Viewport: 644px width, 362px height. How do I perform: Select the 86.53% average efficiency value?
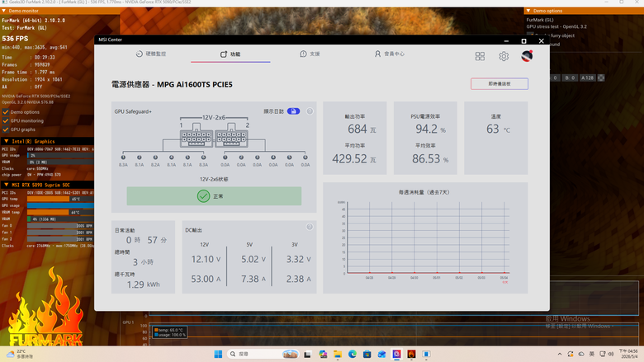(426, 158)
